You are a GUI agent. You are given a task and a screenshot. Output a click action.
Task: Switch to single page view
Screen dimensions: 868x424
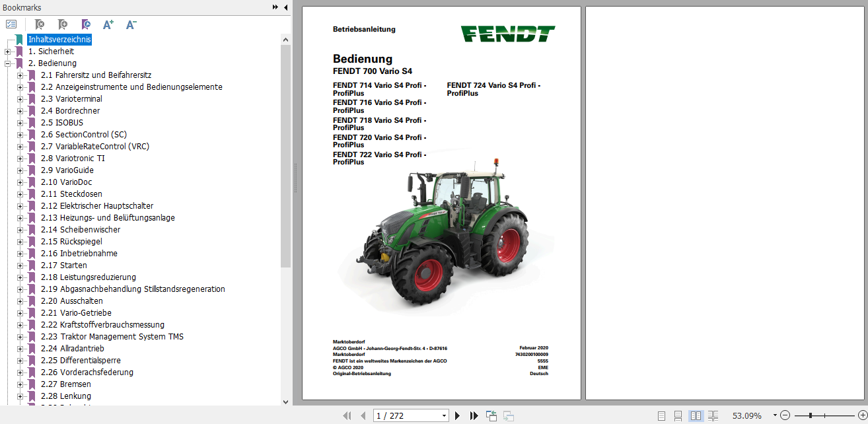tap(661, 415)
